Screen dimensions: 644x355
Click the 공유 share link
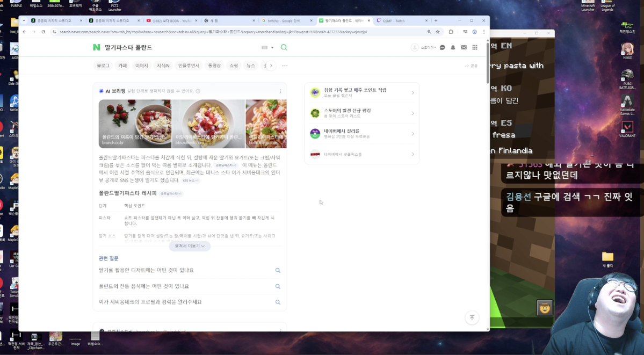(x=472, y=66)
